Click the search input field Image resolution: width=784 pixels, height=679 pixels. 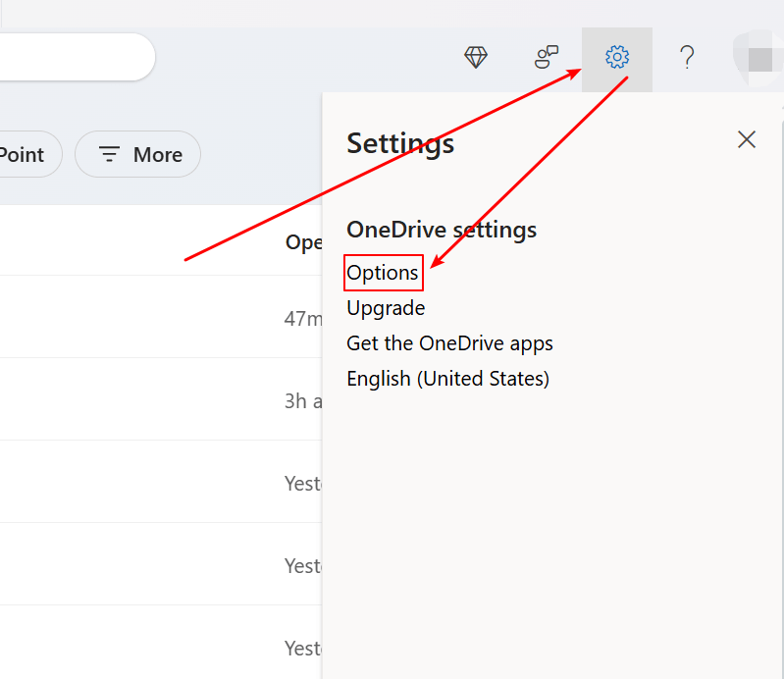tap(75, 57)
